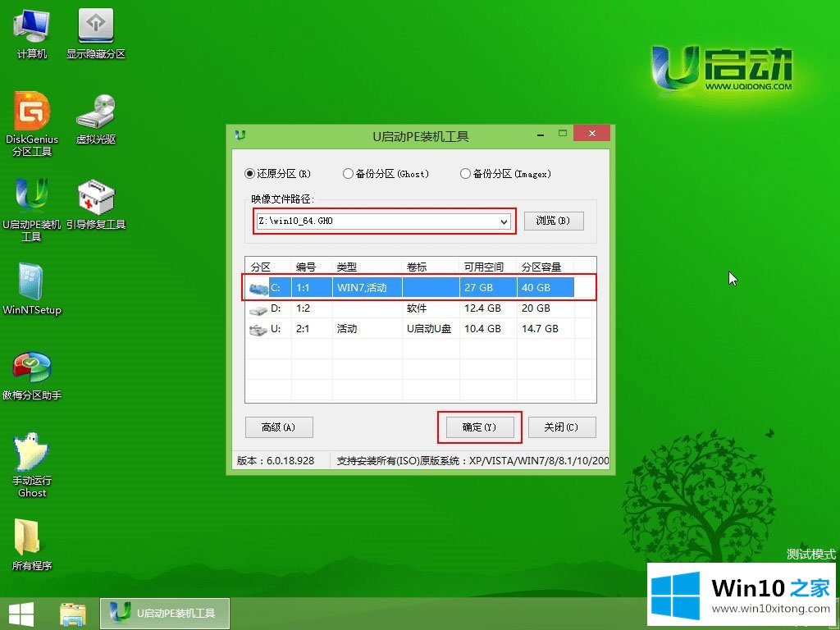The width and height of the screenshot is (840, 630).
Task: Launch WinNTSetup from the desktop
Action: (32, 289)
